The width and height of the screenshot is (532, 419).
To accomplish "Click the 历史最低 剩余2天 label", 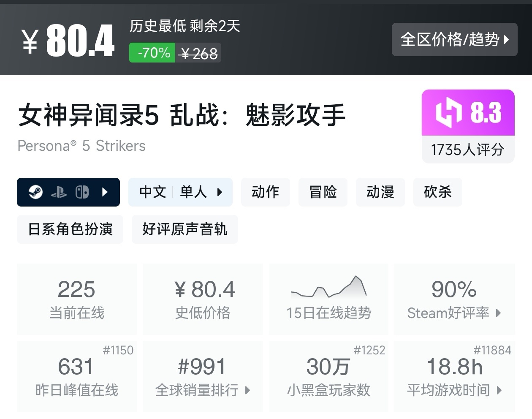I will coord(185,26).
